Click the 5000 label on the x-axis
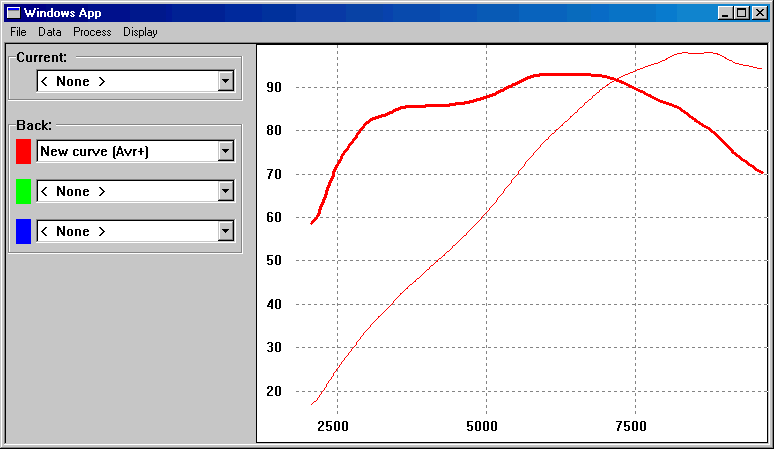 pyautogui.click(x=482, y=427)
